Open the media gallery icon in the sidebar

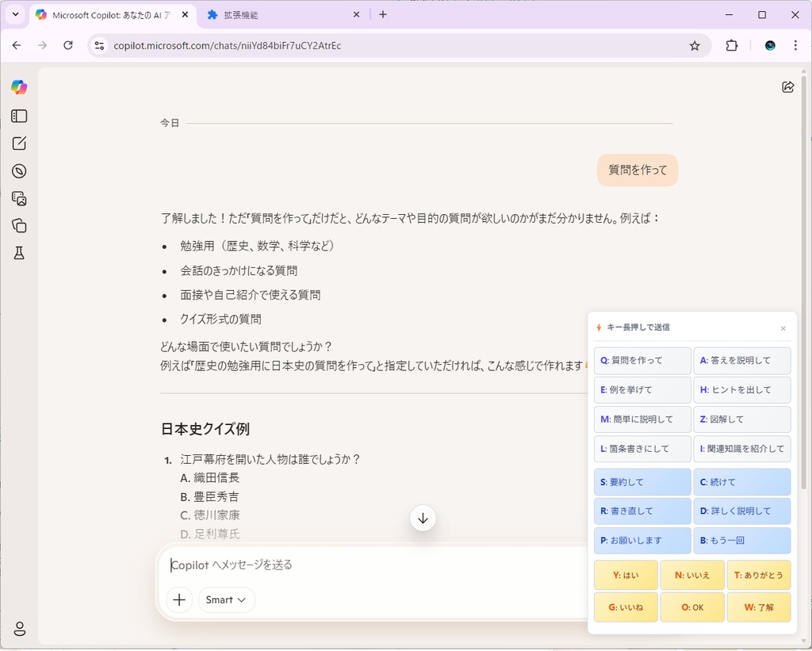(19, 198)
